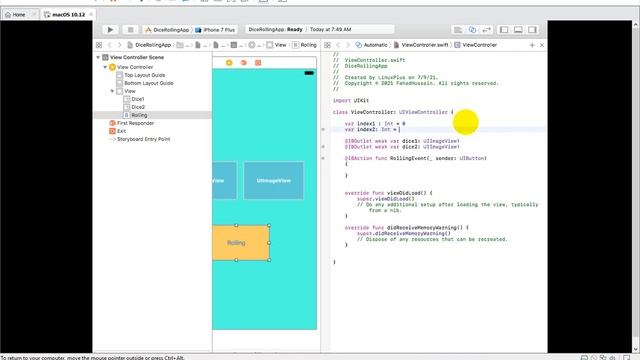Select Storyboard Entry Point in outline
The image size is (640, 360).
click(x=143, y=139)
